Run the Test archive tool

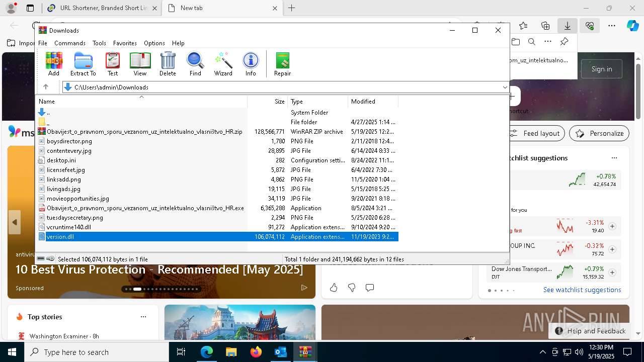tap(113, 64)
